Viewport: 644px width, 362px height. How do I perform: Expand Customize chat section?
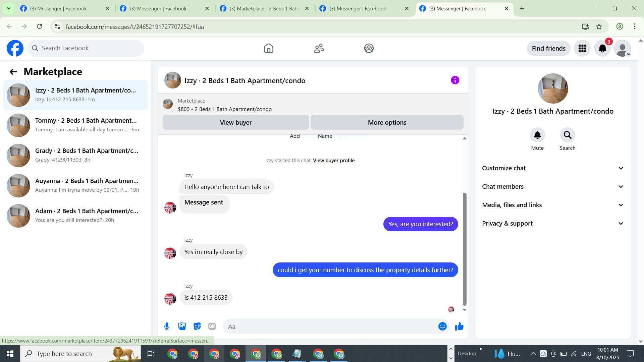coord(553,168)
